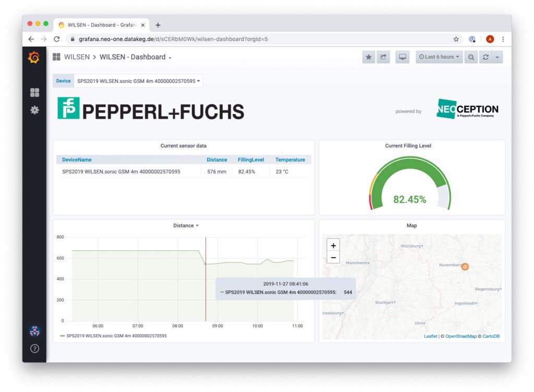Bookmark this page with star icon
Image resolution: width=534 pixels, height=392 pixels.
point(456,39)
